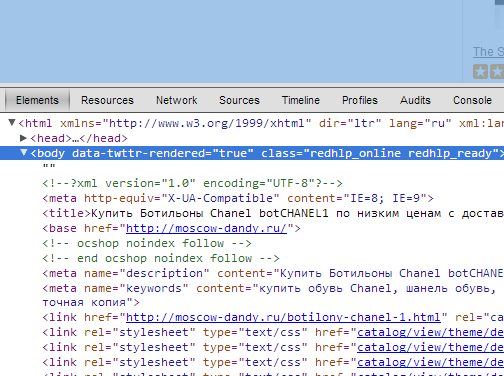The width and height of the screenshot is (504, 376).
Task: Click the first star rating icon on page
Action: click(480, 72)
